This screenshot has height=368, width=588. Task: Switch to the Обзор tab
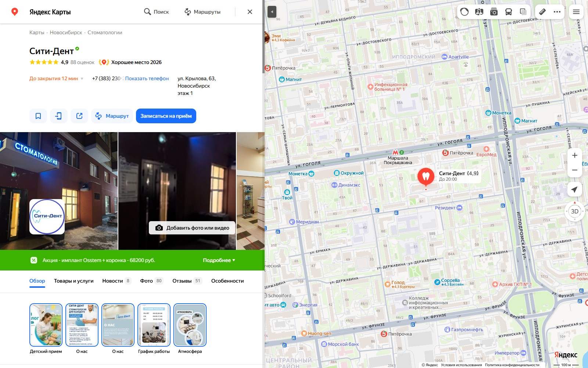tap(37, 281)
